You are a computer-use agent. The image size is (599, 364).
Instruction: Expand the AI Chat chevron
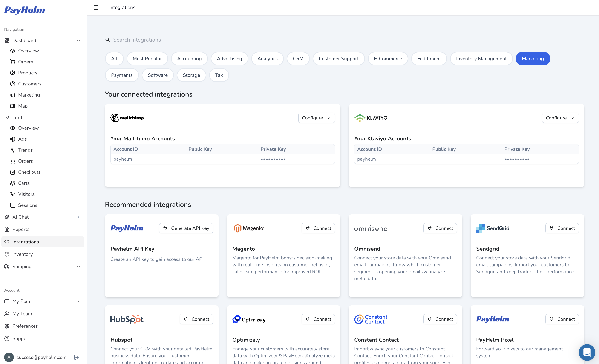(x=78, y=217)
